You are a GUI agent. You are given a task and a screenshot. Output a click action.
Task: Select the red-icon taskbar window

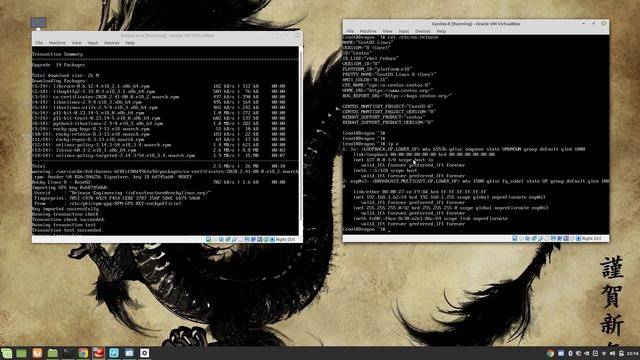(x=98, y=353)
